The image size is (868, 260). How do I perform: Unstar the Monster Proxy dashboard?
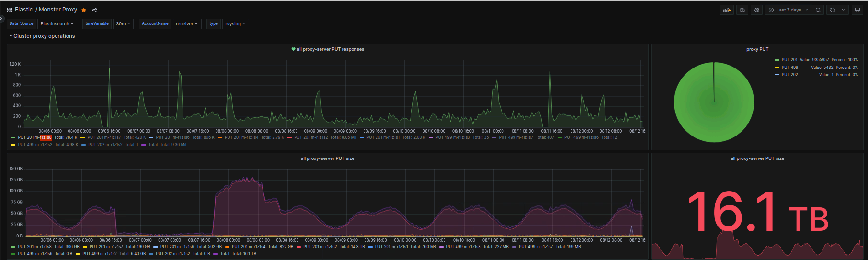84,10
